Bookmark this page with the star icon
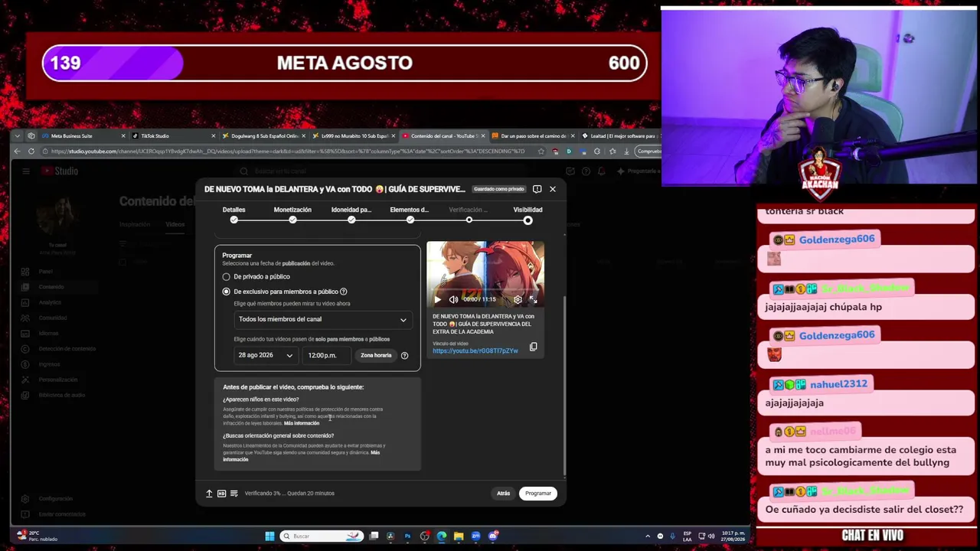The width and height of the screenshot is (980, 551). pos(541,152)
